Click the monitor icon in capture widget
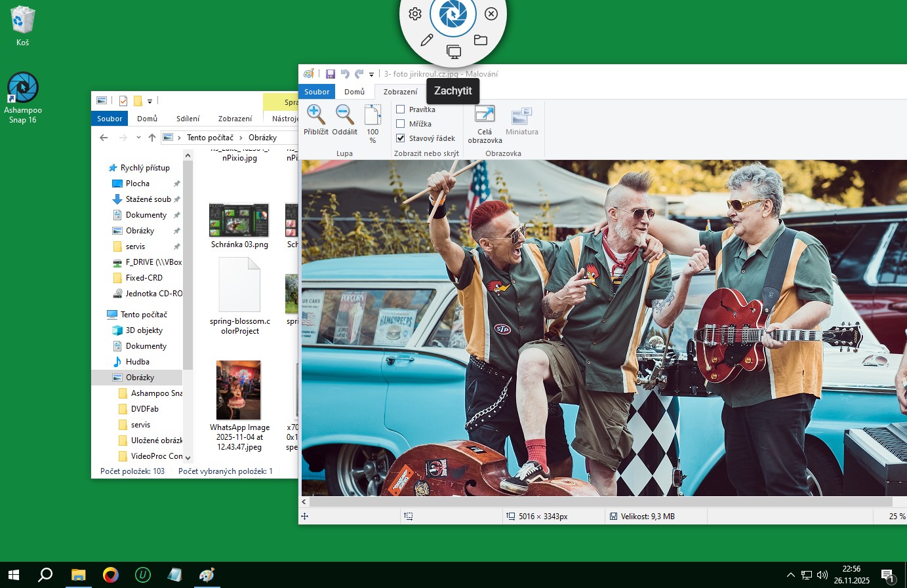Screen dimensions: 907x588 [453, 52]
